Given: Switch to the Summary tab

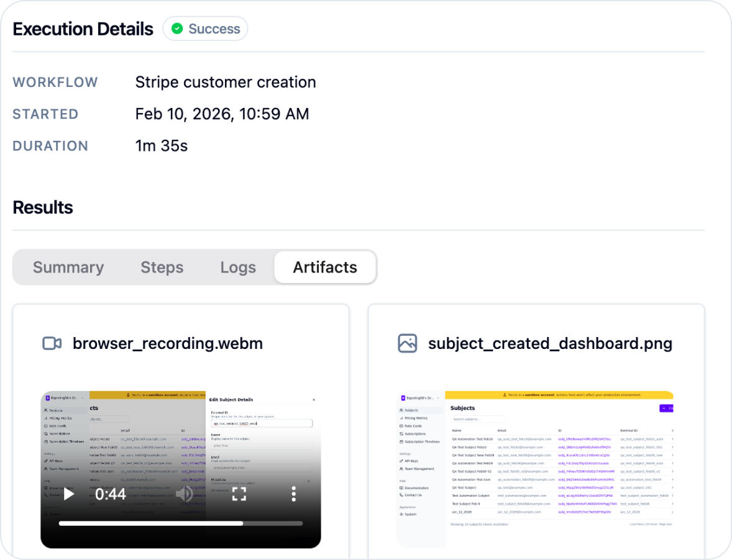Looking at the screenshot, I should click(x=68, y=267).
